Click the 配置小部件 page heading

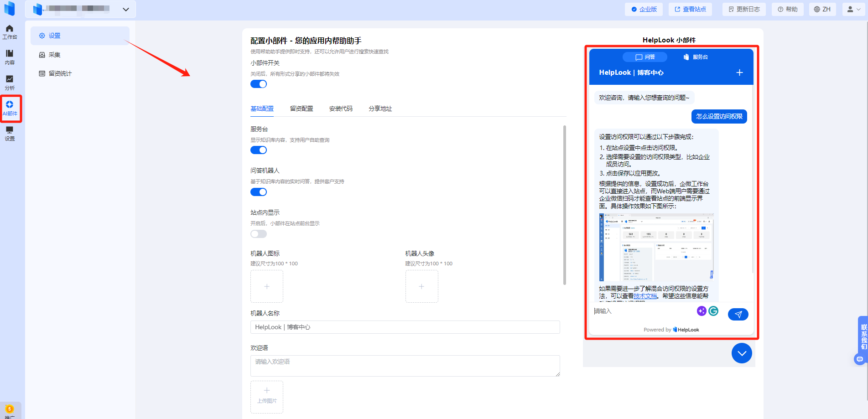pyautogui.click(x=306, y=41)
